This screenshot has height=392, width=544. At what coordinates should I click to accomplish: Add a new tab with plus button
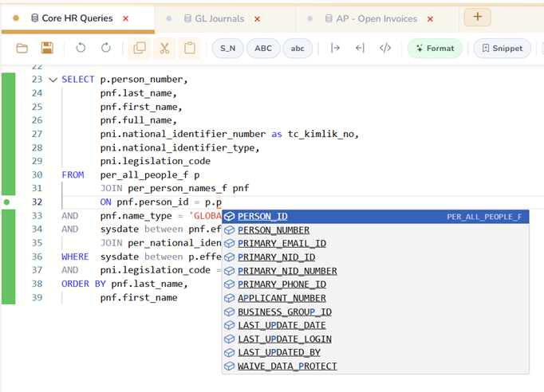click(x=477, y=17)
